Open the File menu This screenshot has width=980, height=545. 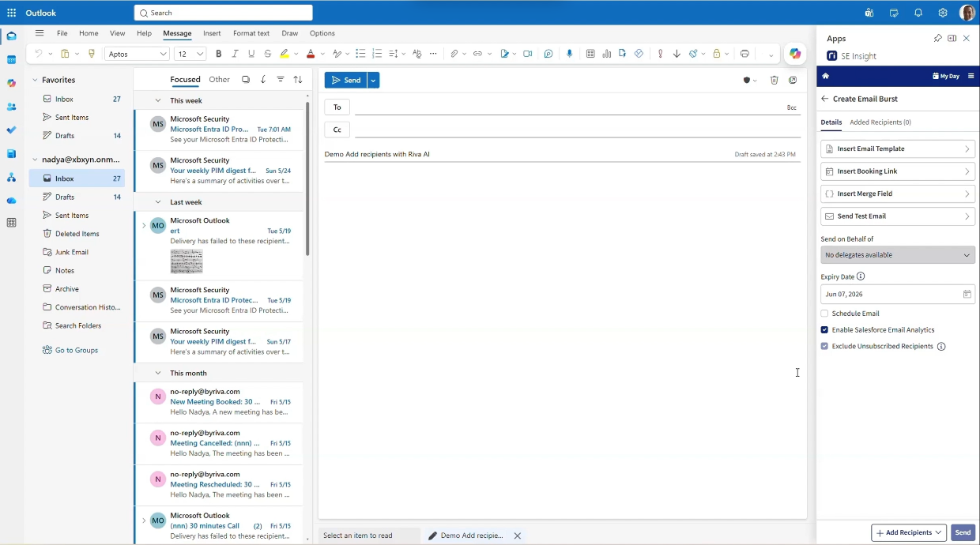pos(62,33)
